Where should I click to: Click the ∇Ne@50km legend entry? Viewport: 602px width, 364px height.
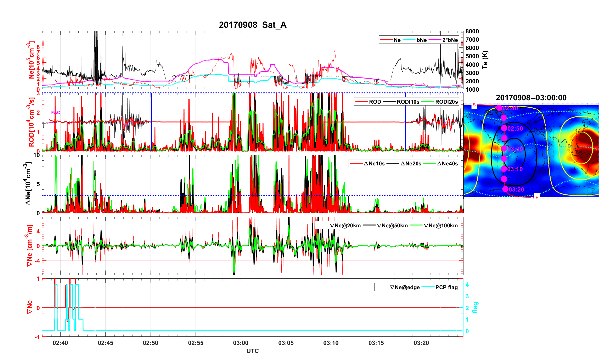pos(392,226)
